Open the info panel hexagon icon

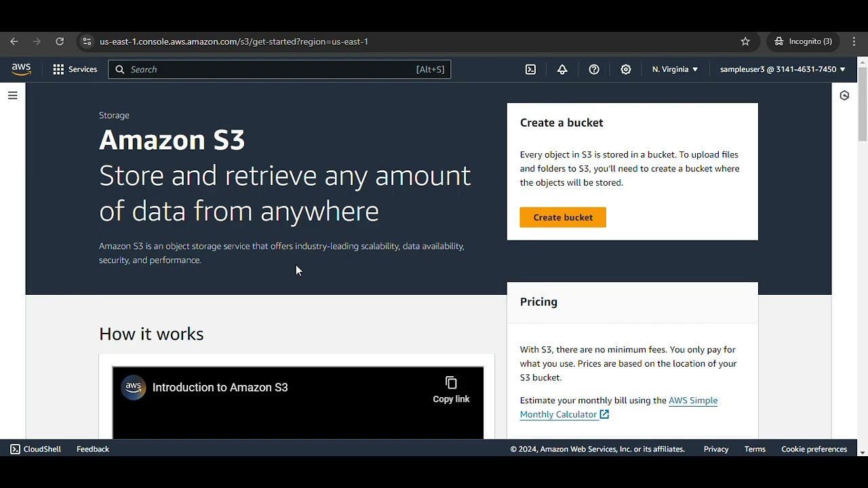tap(844, 96)
